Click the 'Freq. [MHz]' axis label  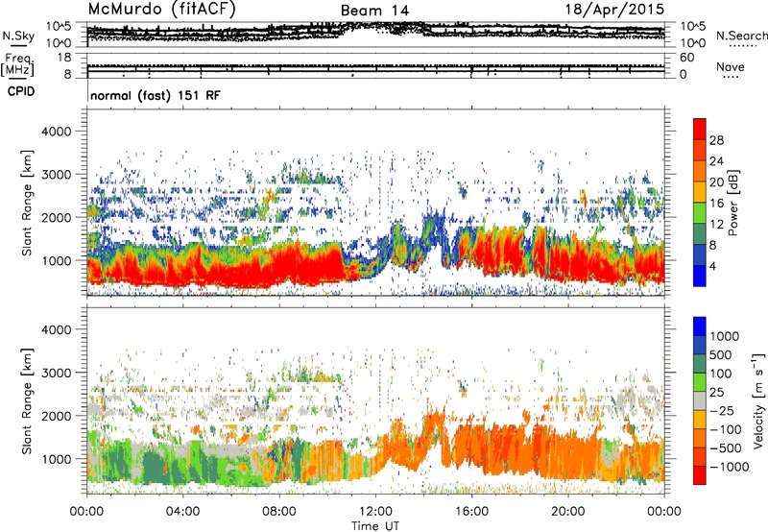point(17,65)
